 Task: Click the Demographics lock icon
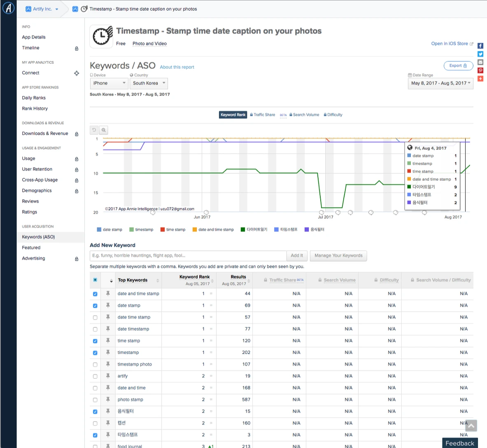(77, 191)
